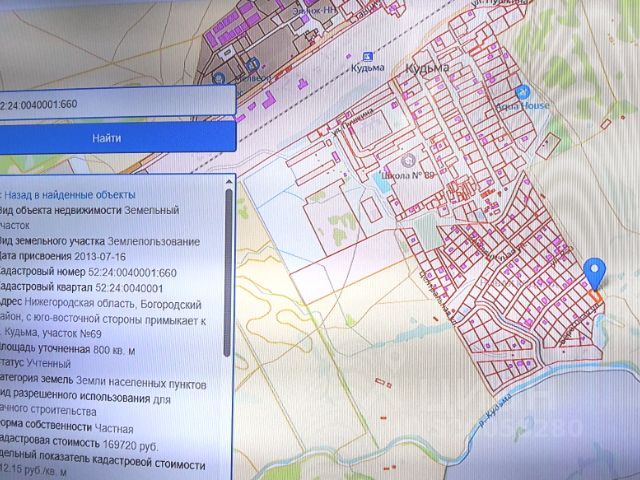Click the Категория земель Земли населенных пунктов row
This screenshot has height=480, width=640.
click(x=103, y=382)
